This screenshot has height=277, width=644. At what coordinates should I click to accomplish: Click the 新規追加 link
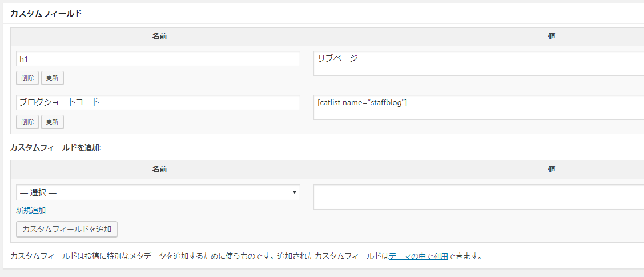31,210
